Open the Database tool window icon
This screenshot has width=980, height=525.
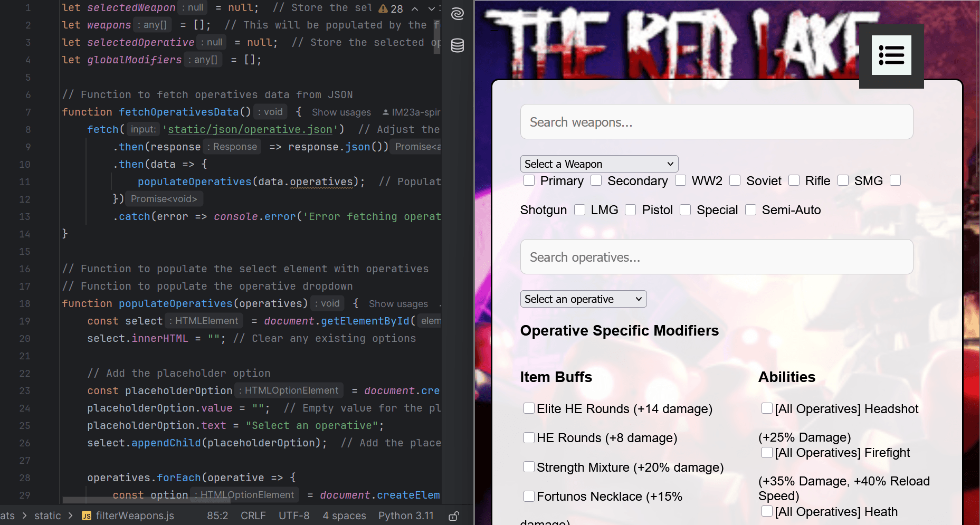point(458,45)
